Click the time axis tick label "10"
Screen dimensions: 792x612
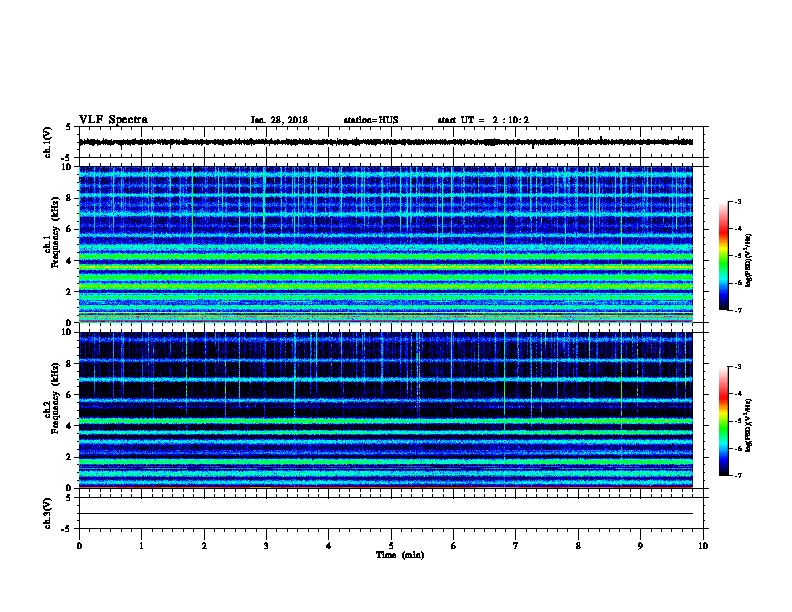703,546
